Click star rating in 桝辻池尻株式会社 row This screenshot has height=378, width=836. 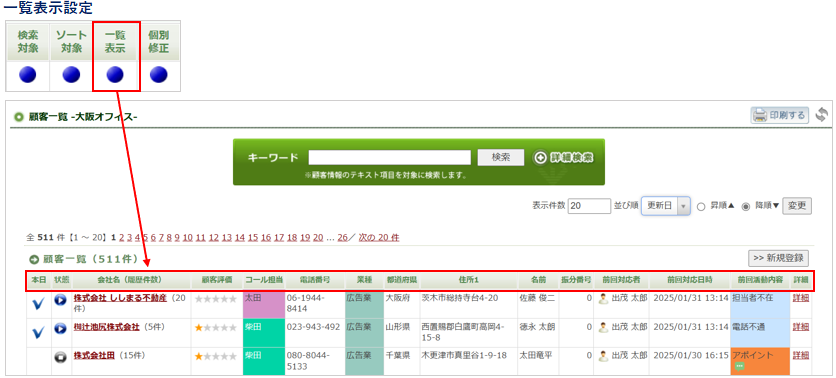(216, 327)
